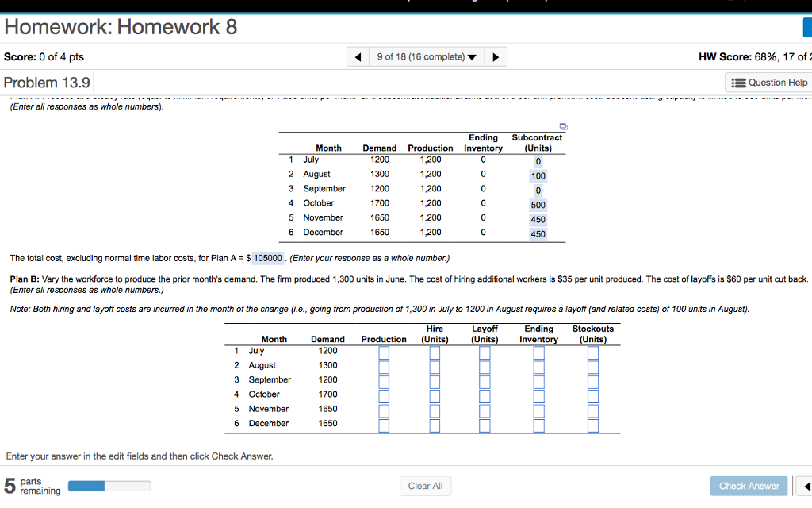Viewport: 812px width, 508px height.
Task: Select July Ending Inventory input in Plan B
Action: tap(538, 352)
